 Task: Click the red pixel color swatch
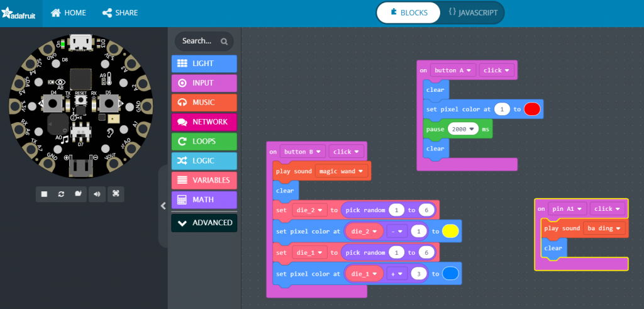click(x=532, y=110)
